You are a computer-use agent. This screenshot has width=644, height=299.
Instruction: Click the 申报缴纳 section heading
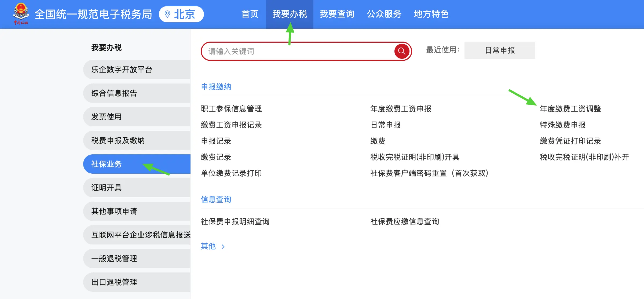coord(216,87)
